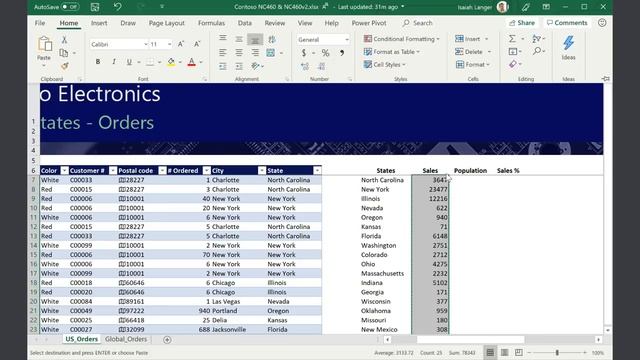The height and width of the screenshot is (360, 640).
Task: Click the Undo arrow icon
Action: tap(118, 7)
